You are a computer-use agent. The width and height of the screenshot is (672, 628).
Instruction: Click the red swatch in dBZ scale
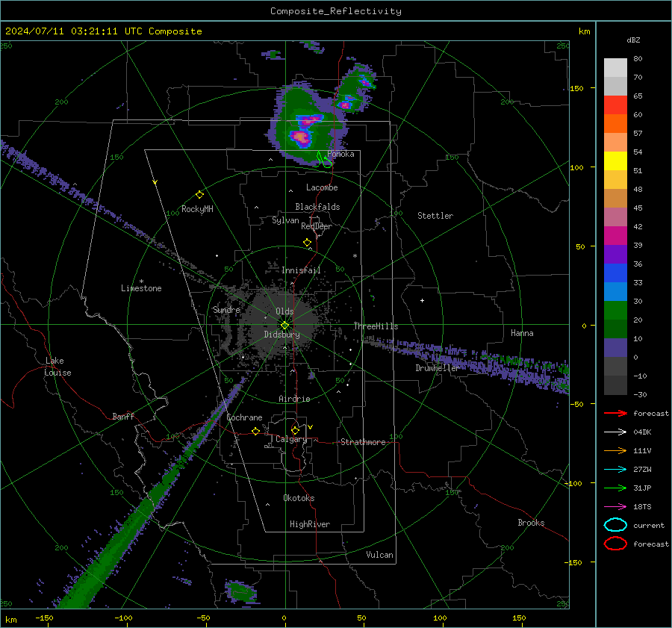point(615,105)
